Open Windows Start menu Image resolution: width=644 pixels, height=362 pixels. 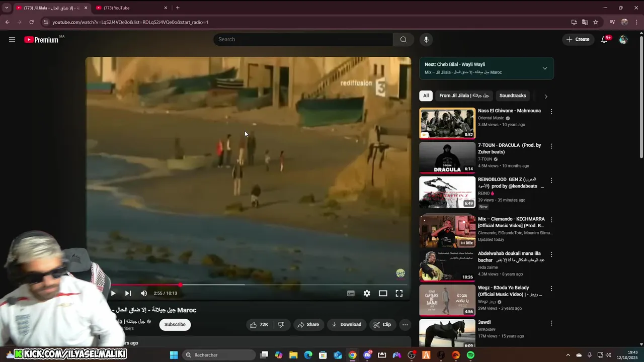tap(174, 355)
